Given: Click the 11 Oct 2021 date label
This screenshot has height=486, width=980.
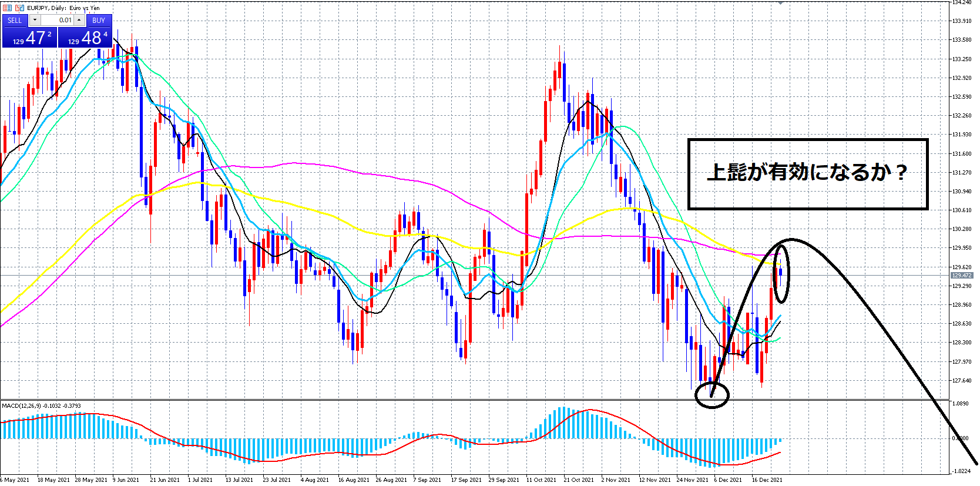Looking at the screenshot, I should 541,480.
